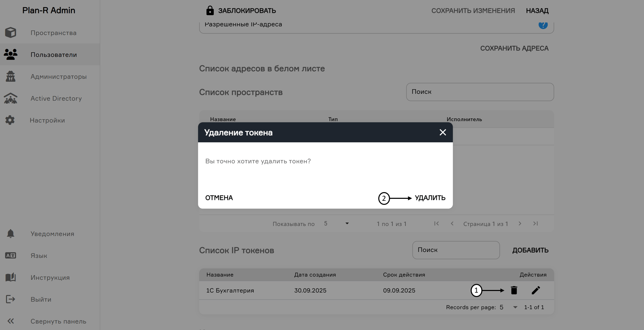The height and width of the screenshot is (330, 644).
Task: Confirm deletion by clicking УДАЛИТЬ
Action: (x=430, y=198)
